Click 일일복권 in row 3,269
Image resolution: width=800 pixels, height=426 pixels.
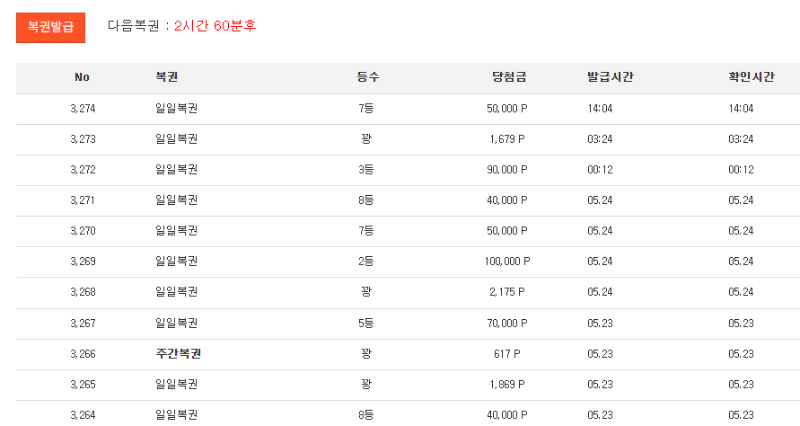pyautogui.click(x=176, y=261)
